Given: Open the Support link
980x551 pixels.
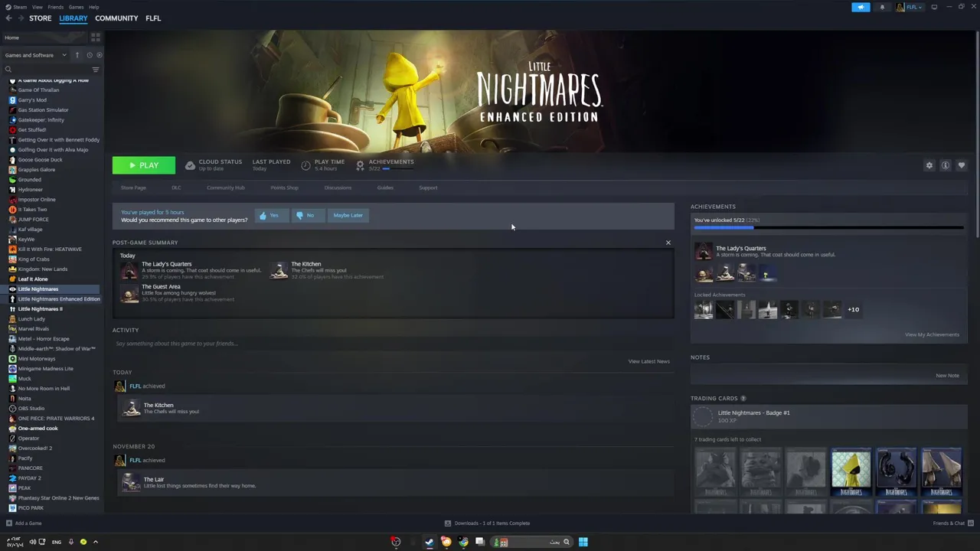Looking at the screenshot, I should coord(428,187).
